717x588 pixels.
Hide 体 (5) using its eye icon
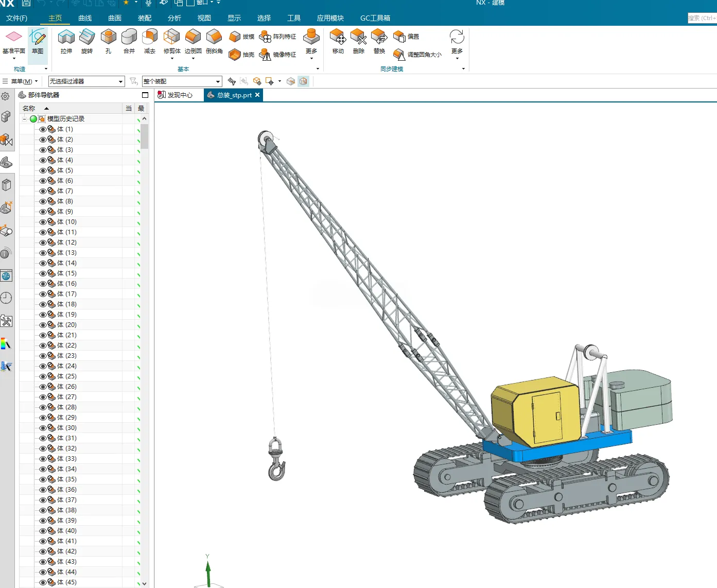tap(43, 170)
